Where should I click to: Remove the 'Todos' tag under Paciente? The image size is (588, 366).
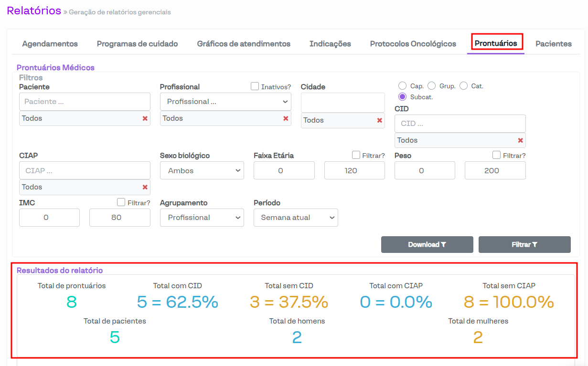tap(145, 118)
